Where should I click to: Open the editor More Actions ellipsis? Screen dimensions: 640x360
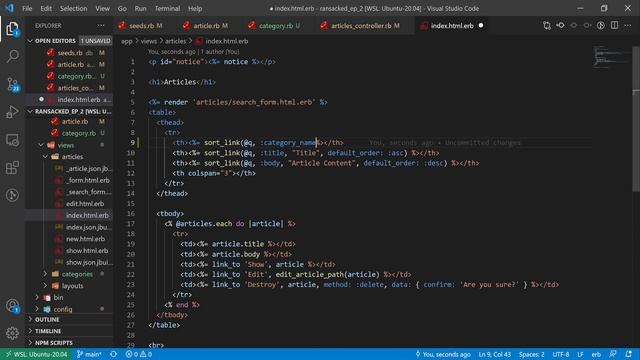(x=628, y=25)
